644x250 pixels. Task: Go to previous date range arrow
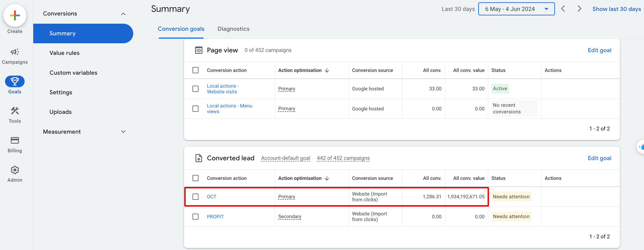coord(563,9)
